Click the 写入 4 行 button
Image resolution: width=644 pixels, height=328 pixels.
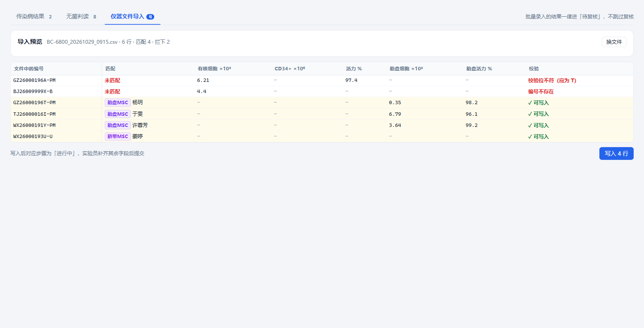616,153
